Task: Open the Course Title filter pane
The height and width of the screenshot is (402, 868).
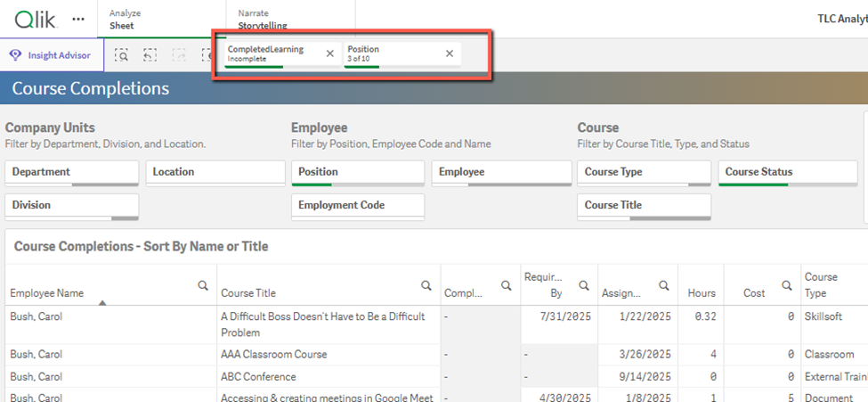Action: click(x=643, y=205)
